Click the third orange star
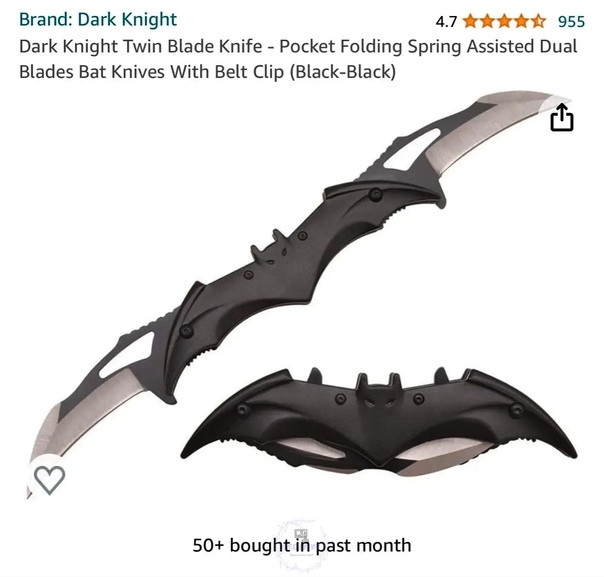The image size is (604, 577). (505, 21)
